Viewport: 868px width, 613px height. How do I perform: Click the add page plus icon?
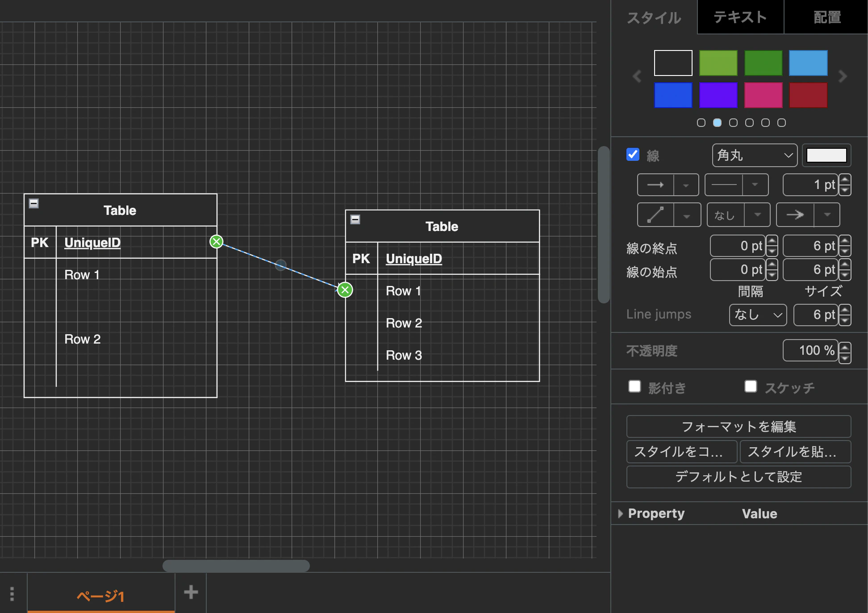(x=191, y=592)
